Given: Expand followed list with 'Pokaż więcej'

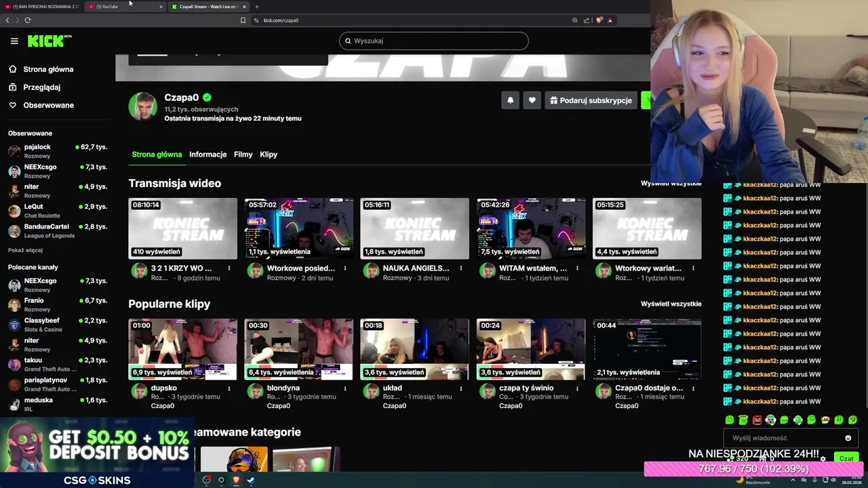Looking at the screenshot, I should [25, 250].
